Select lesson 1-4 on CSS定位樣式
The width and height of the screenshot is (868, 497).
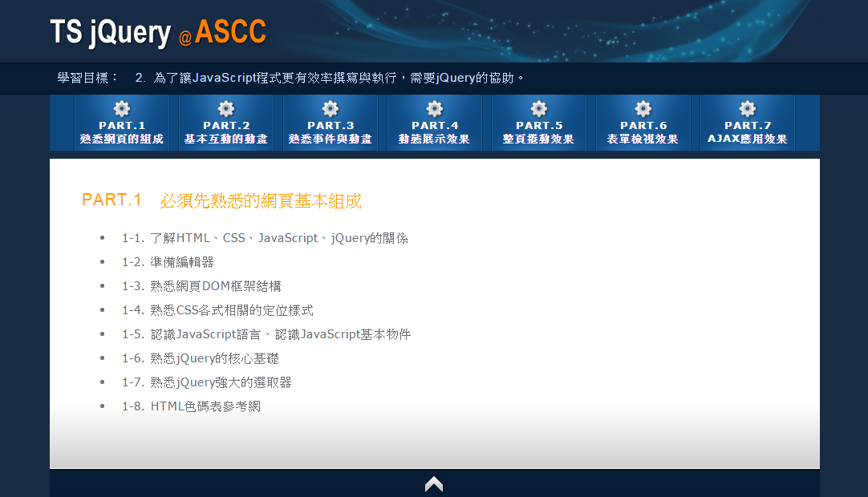[217, 310]
